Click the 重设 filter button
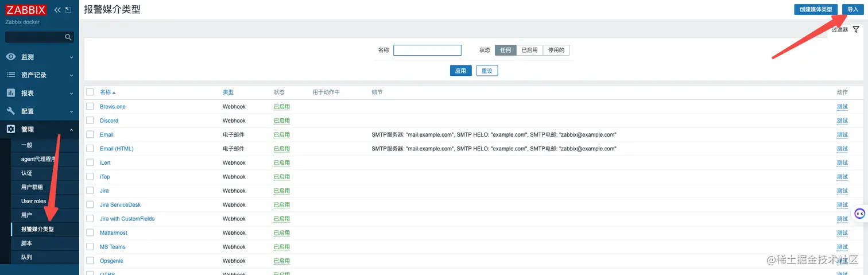 (487, 71)
